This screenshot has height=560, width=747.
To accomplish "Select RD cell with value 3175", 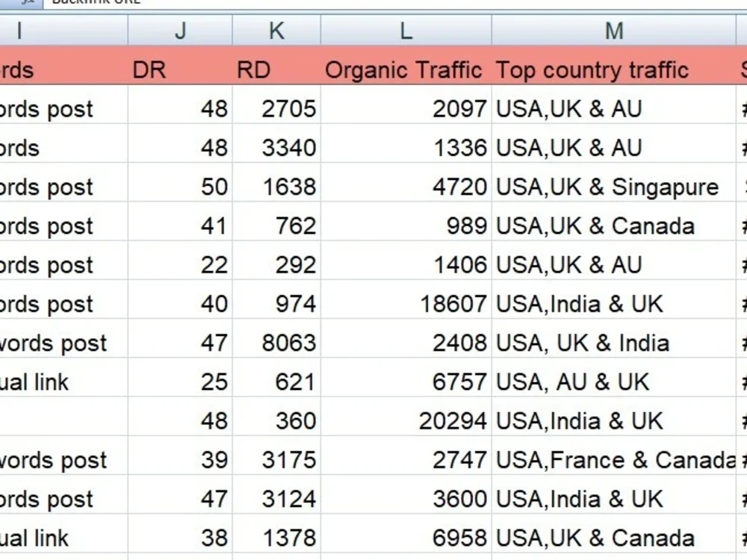I will [276, 457].
